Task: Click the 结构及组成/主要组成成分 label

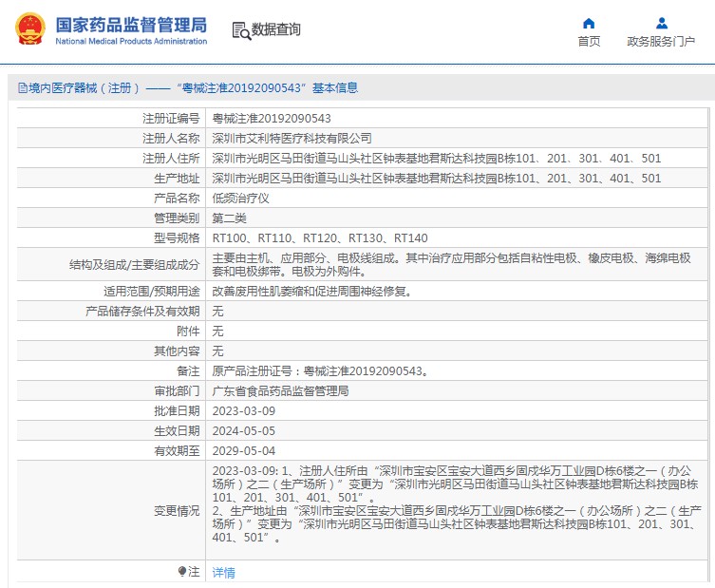Action: (x=135, y=265)
